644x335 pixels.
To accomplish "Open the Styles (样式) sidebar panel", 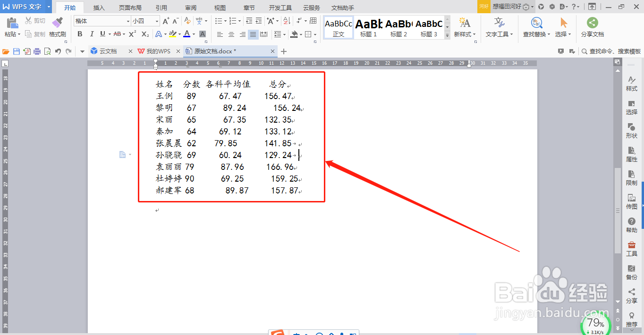I will click(x=631, y=84).
